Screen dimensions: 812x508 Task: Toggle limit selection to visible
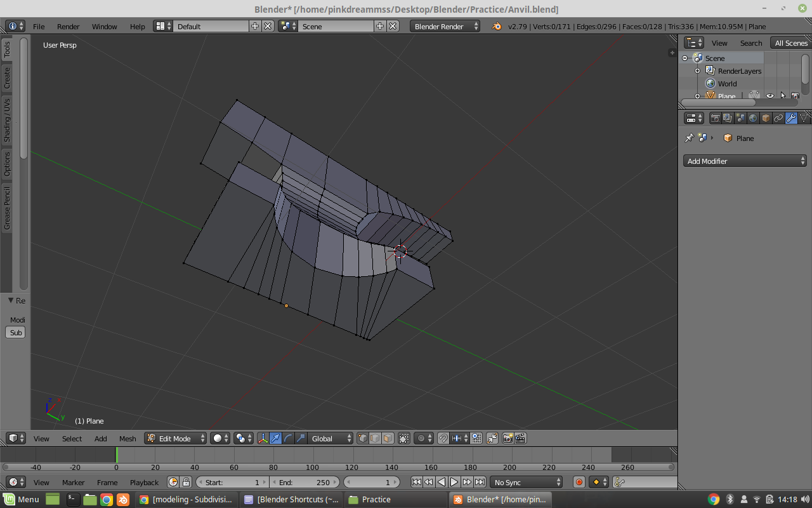404,438
